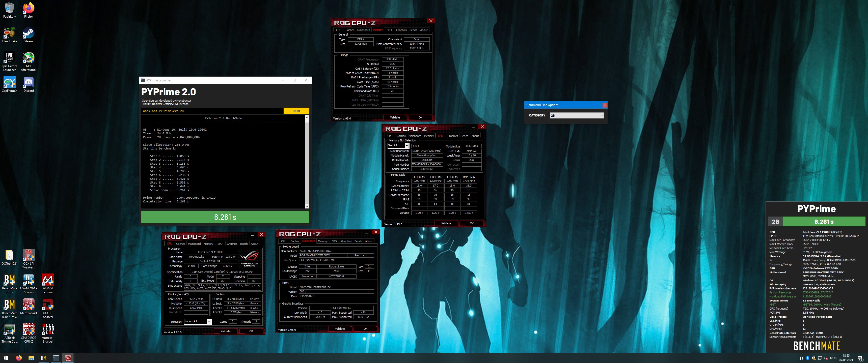
Task: Click the PYPrime output scrollbar up arrow
Action: tap(307, 117)
